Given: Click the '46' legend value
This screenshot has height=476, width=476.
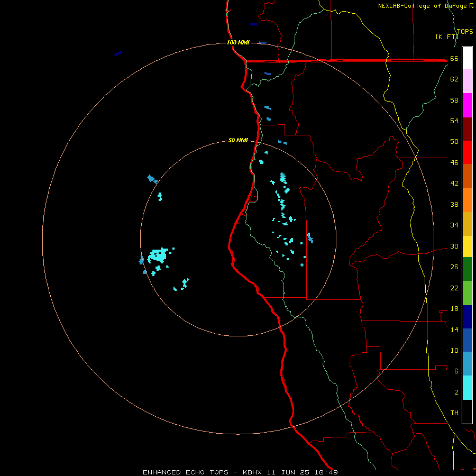Looking at the screenshot, I should 454,163.
